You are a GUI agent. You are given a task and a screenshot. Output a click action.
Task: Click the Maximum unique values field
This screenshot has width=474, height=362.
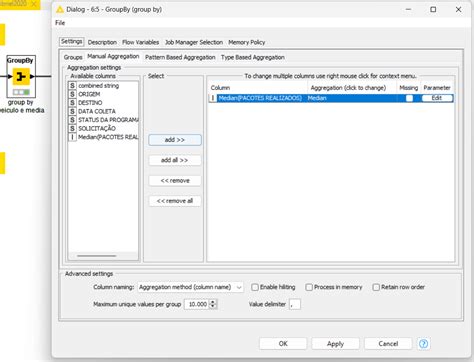point(197,304)
